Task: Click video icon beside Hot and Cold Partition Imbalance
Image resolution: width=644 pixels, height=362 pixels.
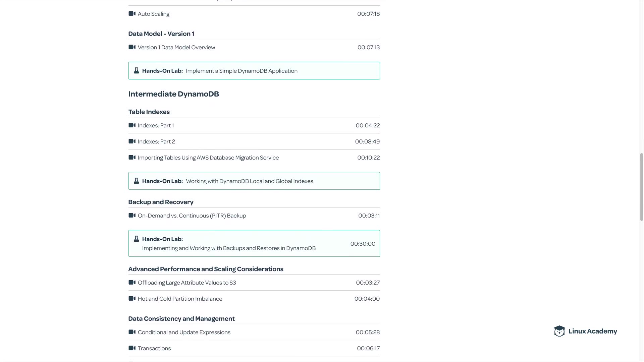Action: (132, 299)
